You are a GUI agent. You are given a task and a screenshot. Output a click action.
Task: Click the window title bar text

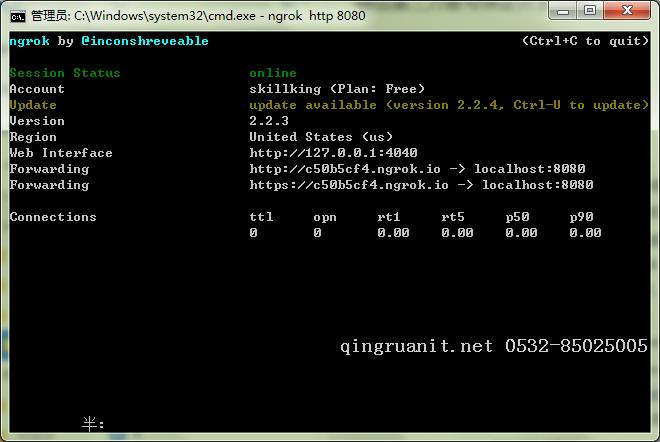tap(198, 16)
